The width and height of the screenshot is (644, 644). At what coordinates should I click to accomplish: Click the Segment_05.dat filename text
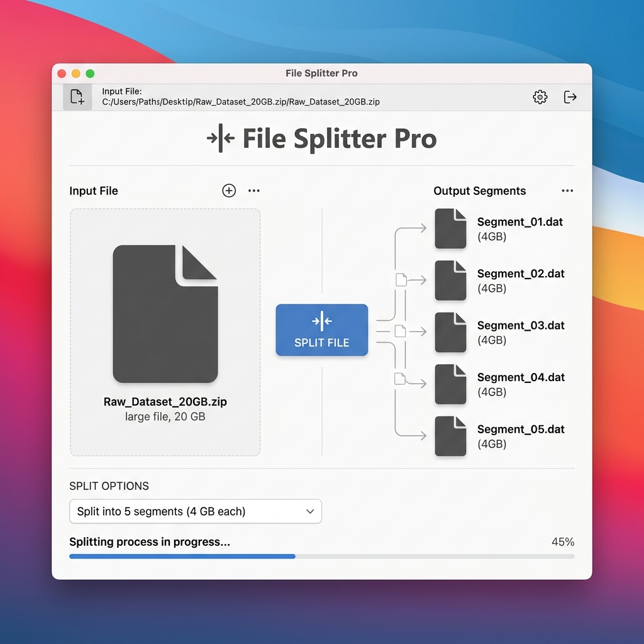point(520,429)
